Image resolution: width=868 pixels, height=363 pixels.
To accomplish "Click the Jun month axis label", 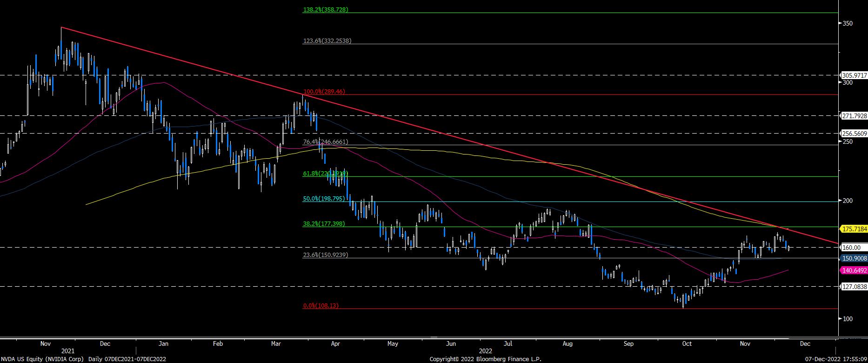I will 451,344.
